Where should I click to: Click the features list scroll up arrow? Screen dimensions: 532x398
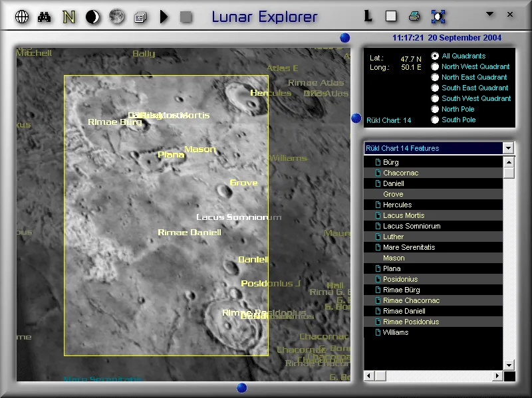click(509, 162)
